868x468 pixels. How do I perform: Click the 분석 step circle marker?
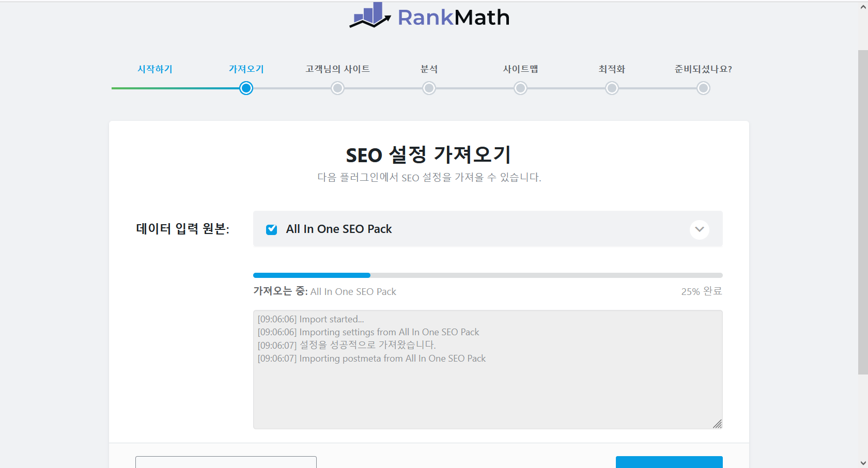click(429, 88)
